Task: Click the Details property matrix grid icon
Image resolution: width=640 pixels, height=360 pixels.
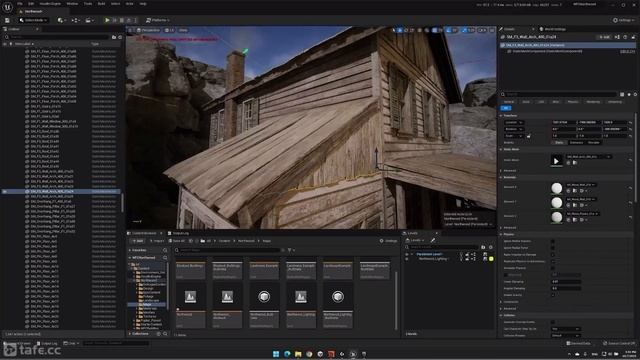Action: click(x=622, y=94)
